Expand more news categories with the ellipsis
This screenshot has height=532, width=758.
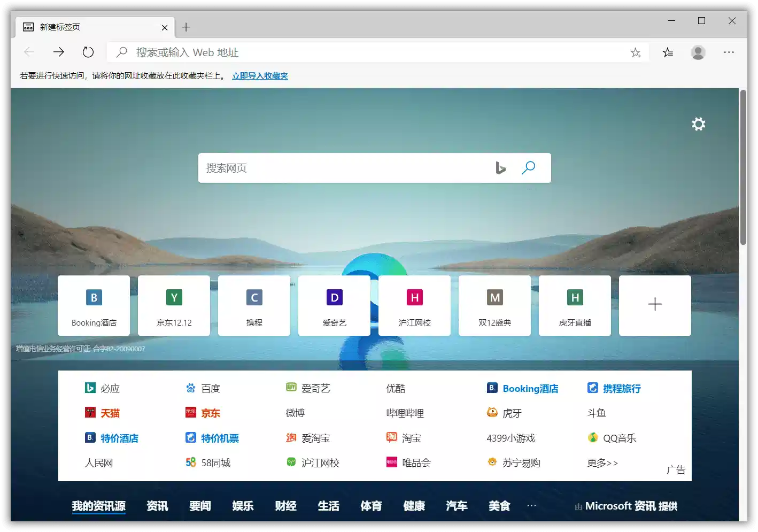[x=531, y=506]
